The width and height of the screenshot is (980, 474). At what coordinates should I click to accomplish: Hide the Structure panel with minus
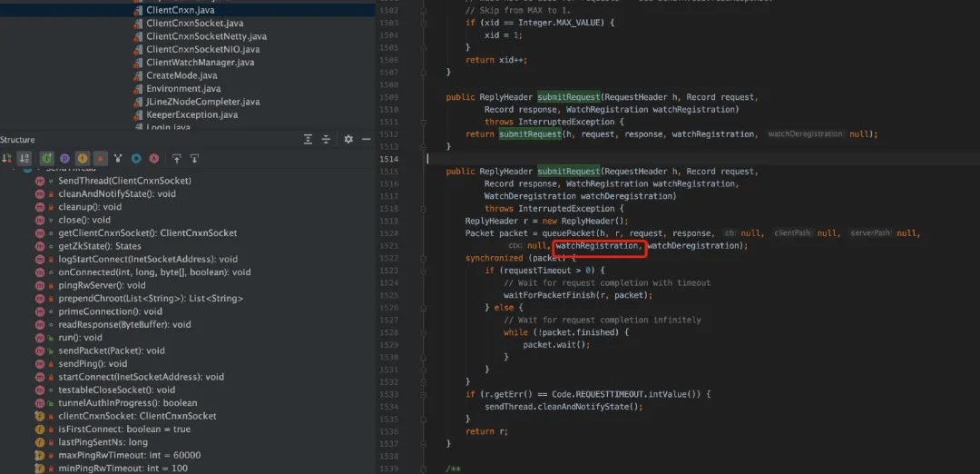point(367,140)
